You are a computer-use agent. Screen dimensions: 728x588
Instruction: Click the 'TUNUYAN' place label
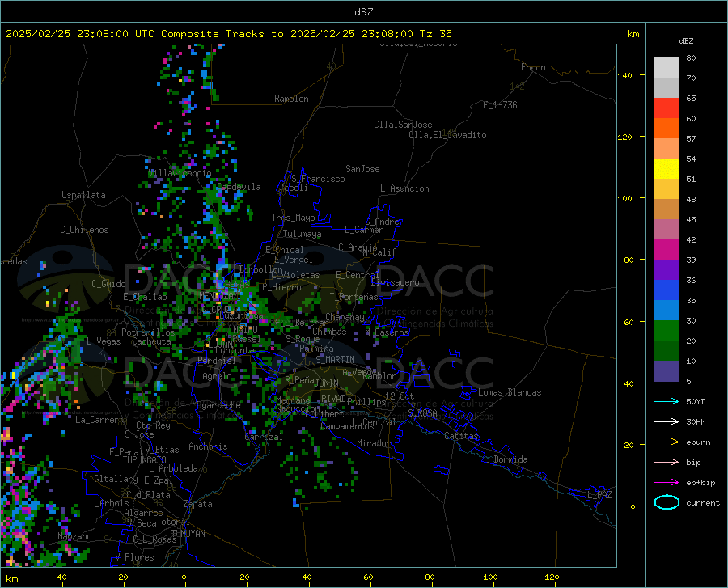pyautogui.click(x=188, y=533)
